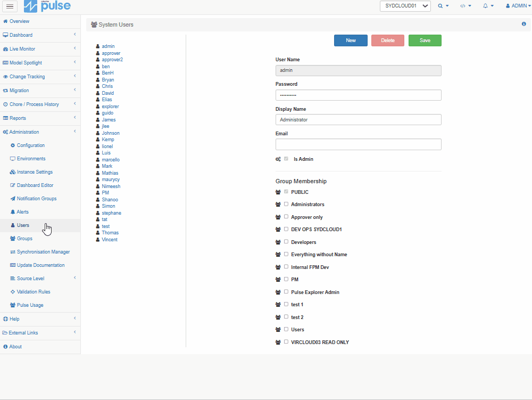Viewport: 532px width, 400px height.
Task: Click the New user button
Action: coord(351,40)
